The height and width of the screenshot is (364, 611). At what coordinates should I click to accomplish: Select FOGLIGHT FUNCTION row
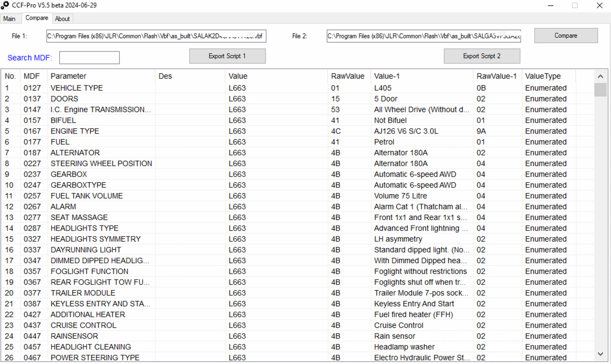(x=297, y=271)
